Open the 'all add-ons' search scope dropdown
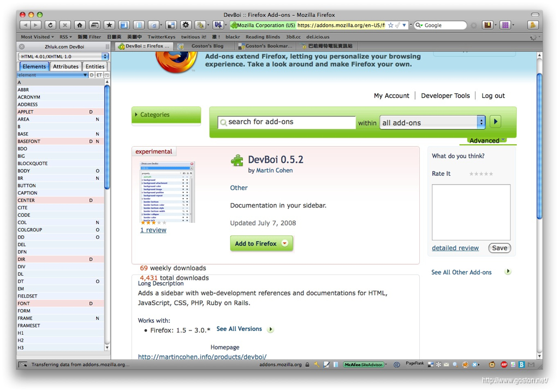 coord(432,123)
